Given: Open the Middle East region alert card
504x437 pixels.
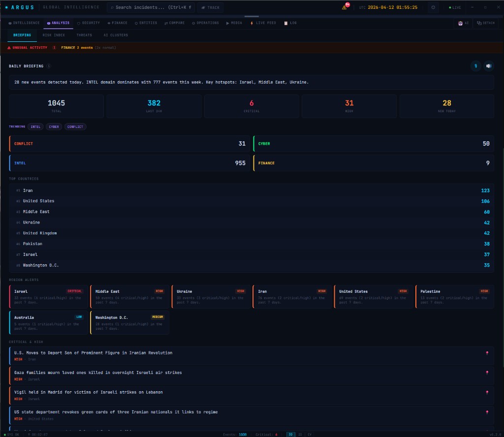Looking at the screenshot, I should (x=129, y=297).
